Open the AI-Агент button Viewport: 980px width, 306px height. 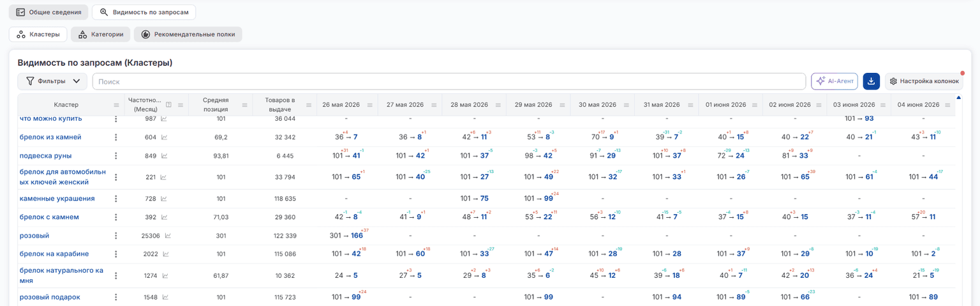(835, 81)
